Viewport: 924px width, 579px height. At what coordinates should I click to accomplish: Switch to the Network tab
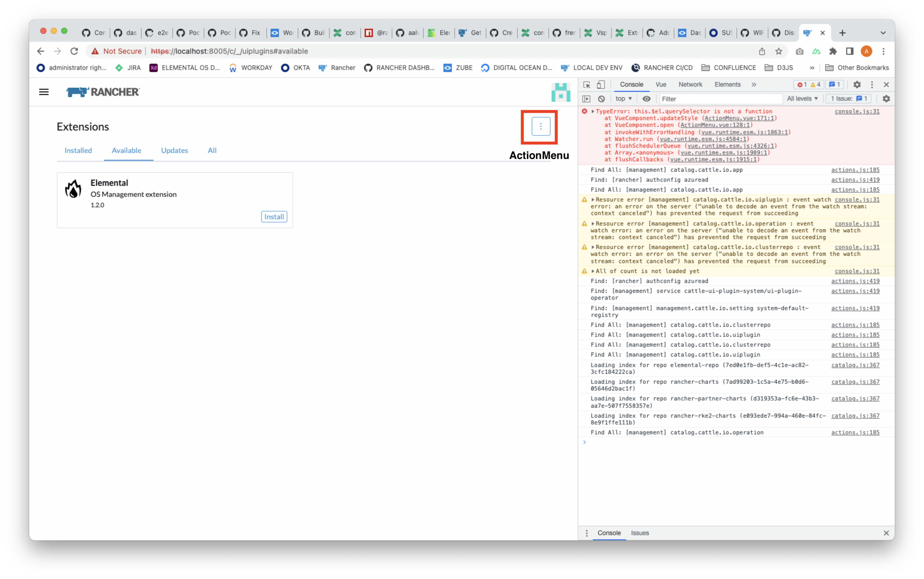click(690, 85)
